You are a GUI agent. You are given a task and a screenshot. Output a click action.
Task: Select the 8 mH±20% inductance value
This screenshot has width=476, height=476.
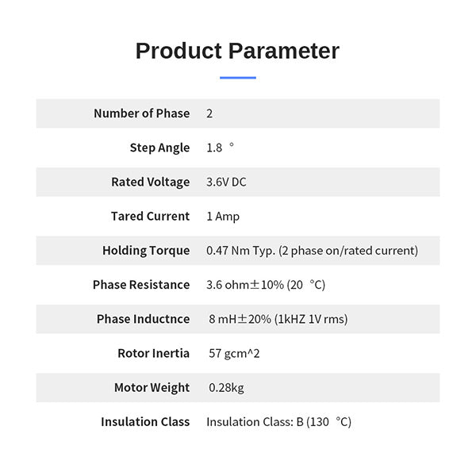pyautogui.click(x=278, y=319)
